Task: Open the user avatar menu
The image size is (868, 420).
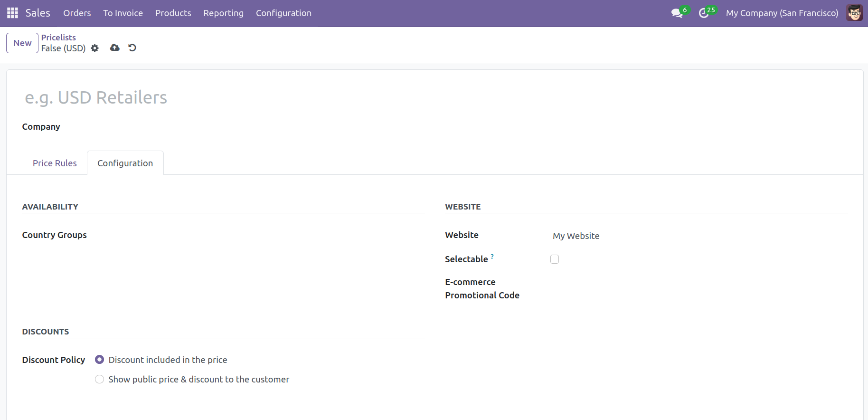Action: click(854, 13)
